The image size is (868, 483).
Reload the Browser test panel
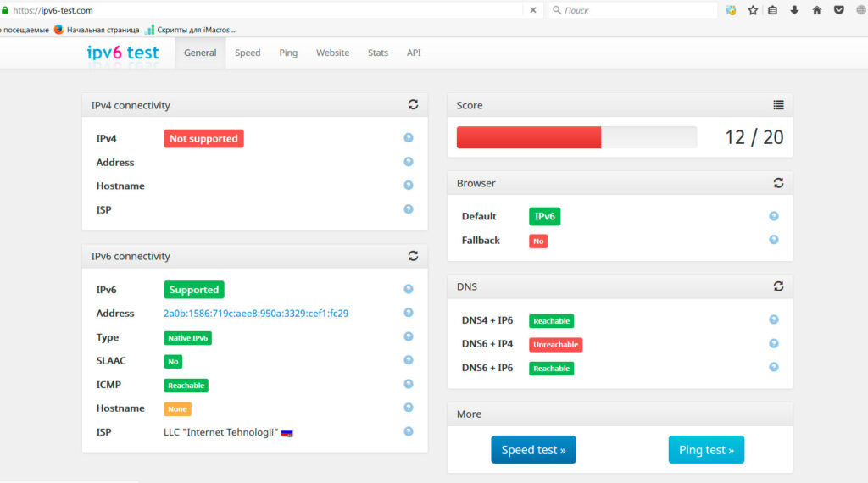778,182
